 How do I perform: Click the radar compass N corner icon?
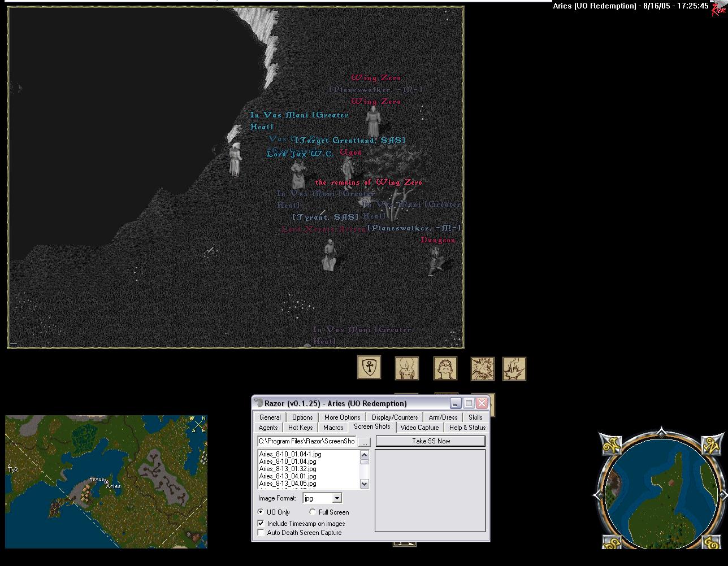pyautogui.click(x=712, y=445)
